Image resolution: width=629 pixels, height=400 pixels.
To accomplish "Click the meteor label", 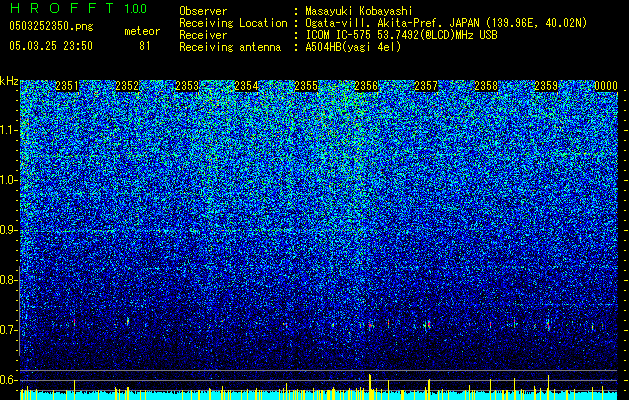I will pyautogui.click(x=142, y=31).
